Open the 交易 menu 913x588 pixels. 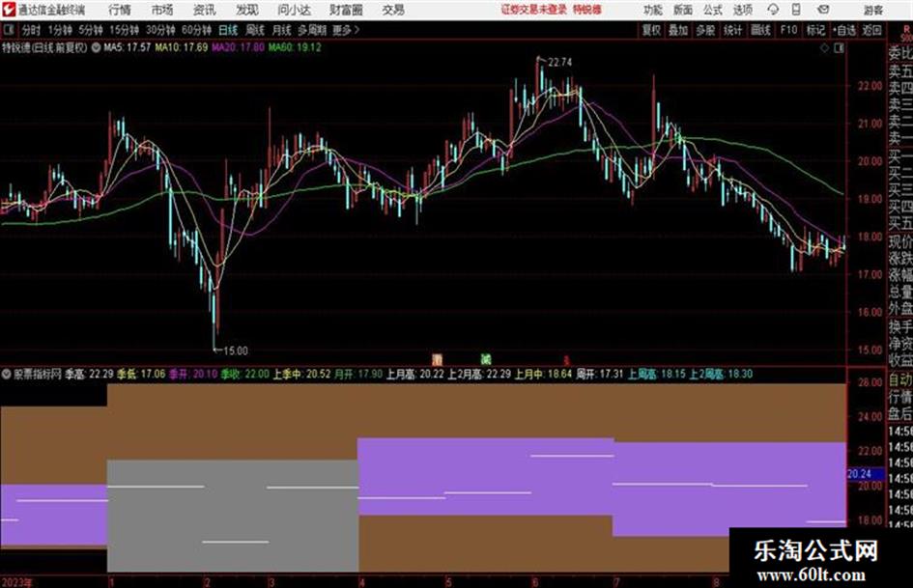393,10
